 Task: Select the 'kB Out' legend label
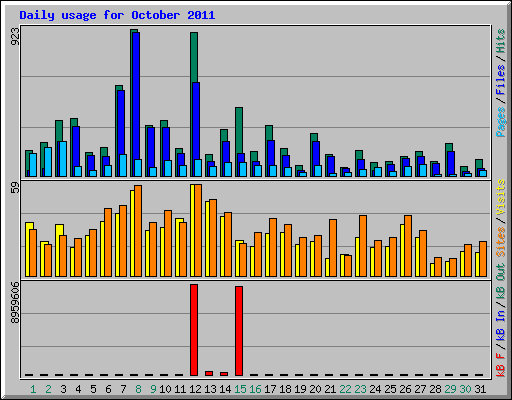tap(501, 281)
